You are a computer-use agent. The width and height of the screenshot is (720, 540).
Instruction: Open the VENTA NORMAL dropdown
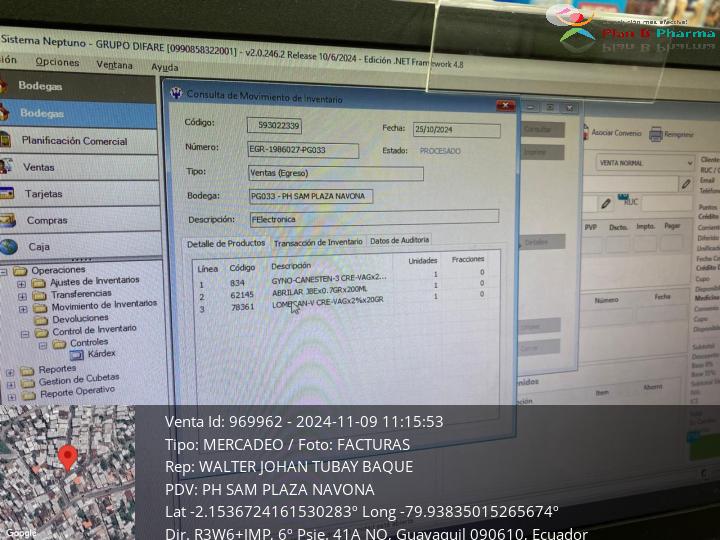[x=645, y=163]
